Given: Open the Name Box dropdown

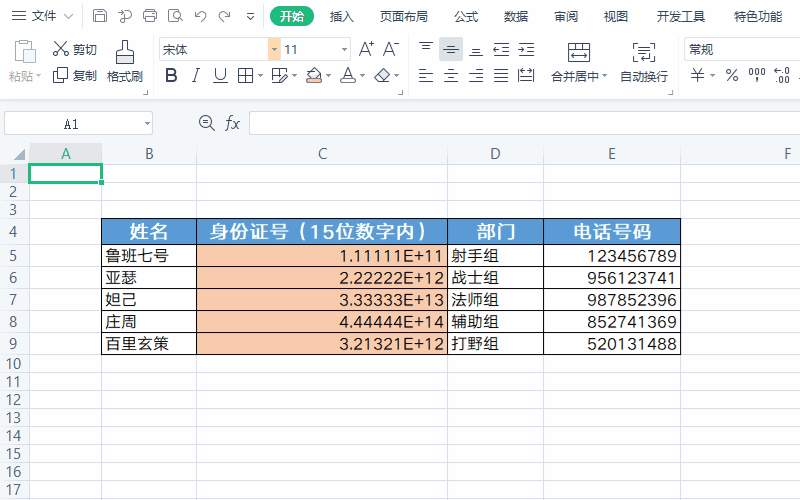Looking at the screenshot, I should coord(147,123).
